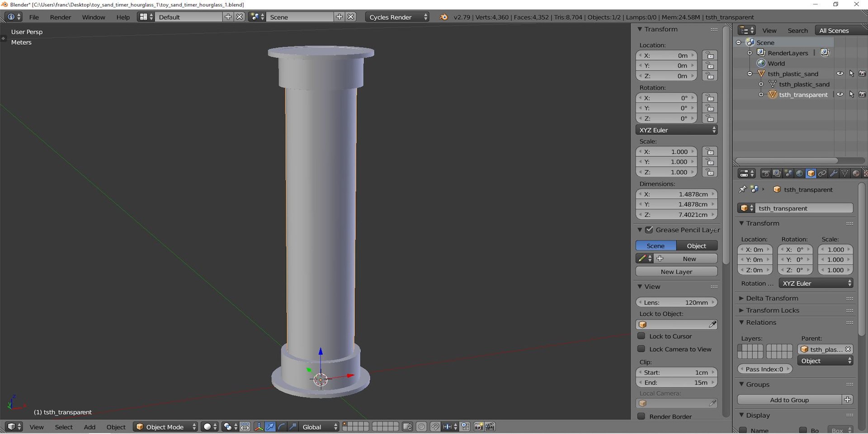Switch Grease Pencil source to Object
The width and height of the screenshot is (868, 434).
pyautogui.click(x=697, y=246)
